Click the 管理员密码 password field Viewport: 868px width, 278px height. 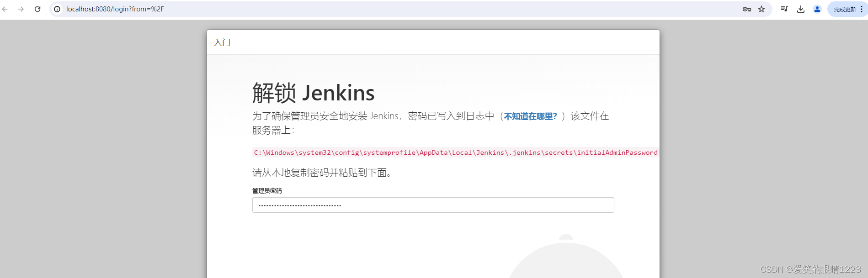coord(433,205)
